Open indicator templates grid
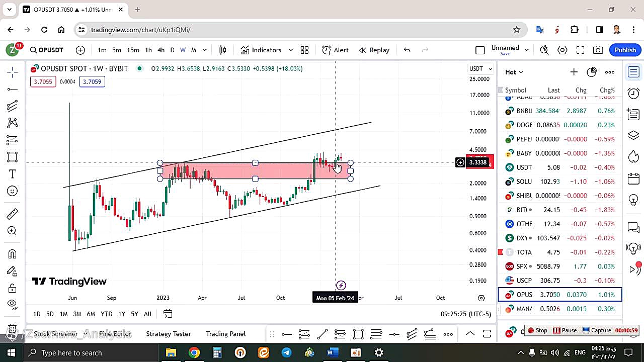The height and width of the screenshot is (362, 644). tap(304, 50)
